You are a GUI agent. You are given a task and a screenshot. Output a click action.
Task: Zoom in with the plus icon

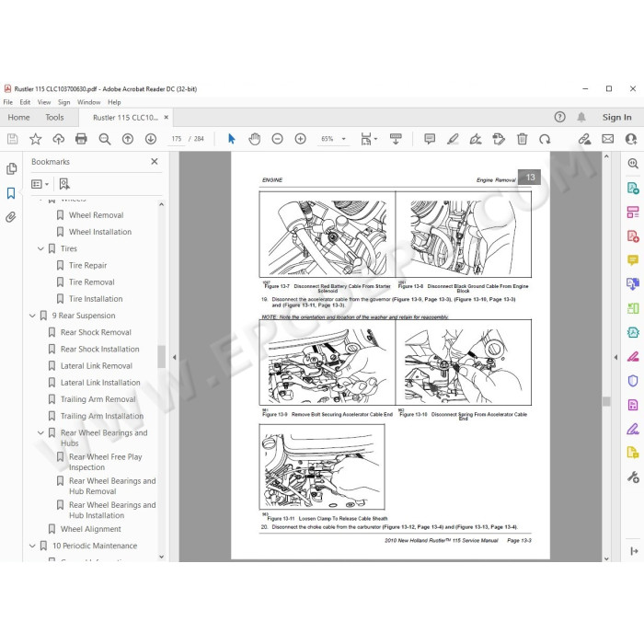coord(300,139)
